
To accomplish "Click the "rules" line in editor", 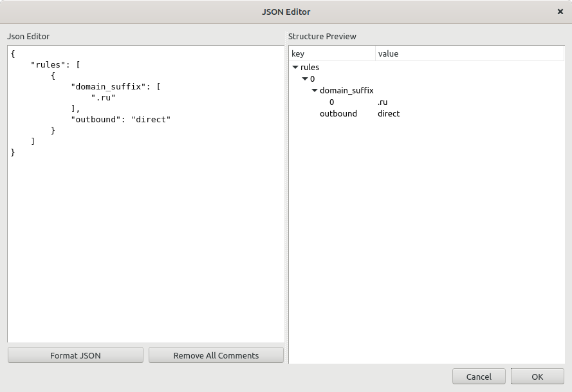I will click(54, 64).
